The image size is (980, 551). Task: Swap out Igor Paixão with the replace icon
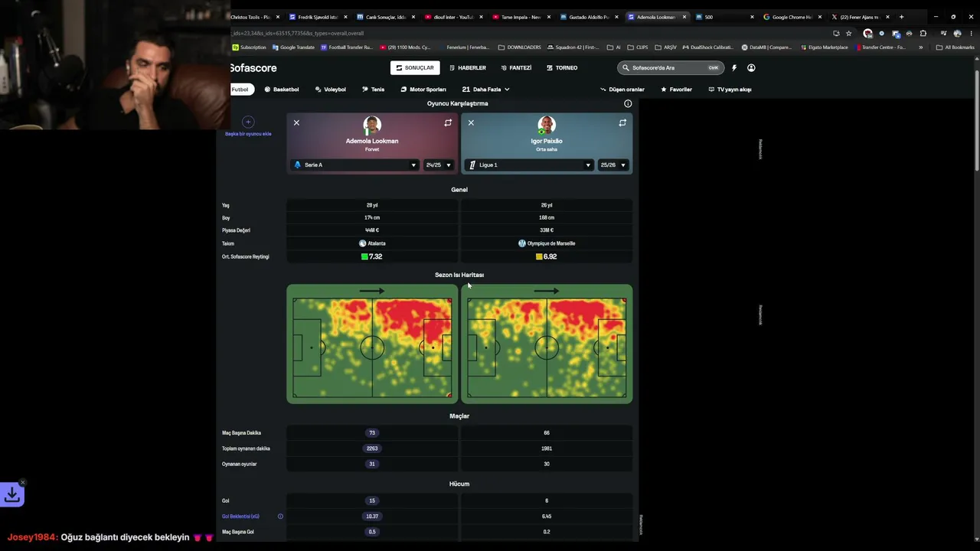622,122
